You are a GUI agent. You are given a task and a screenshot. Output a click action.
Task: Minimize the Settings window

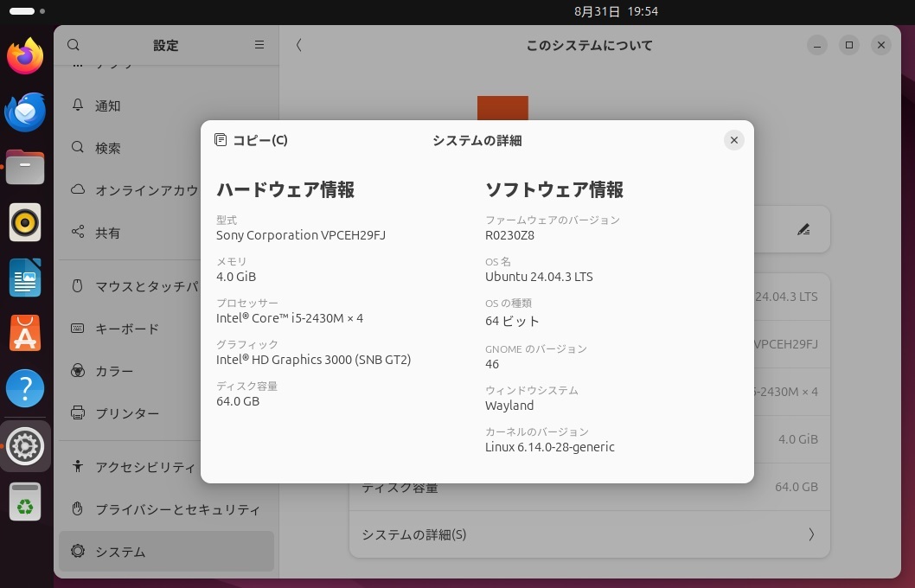point(817,45)
